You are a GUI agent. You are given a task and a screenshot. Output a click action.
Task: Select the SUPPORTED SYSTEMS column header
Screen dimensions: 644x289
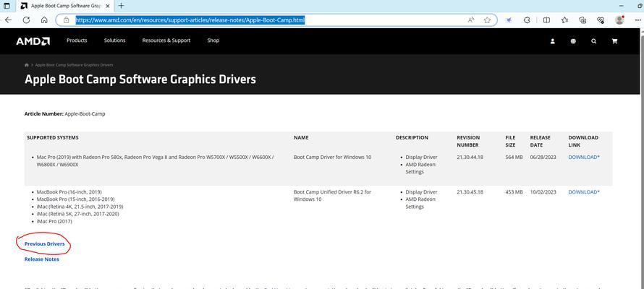(53, 138)
